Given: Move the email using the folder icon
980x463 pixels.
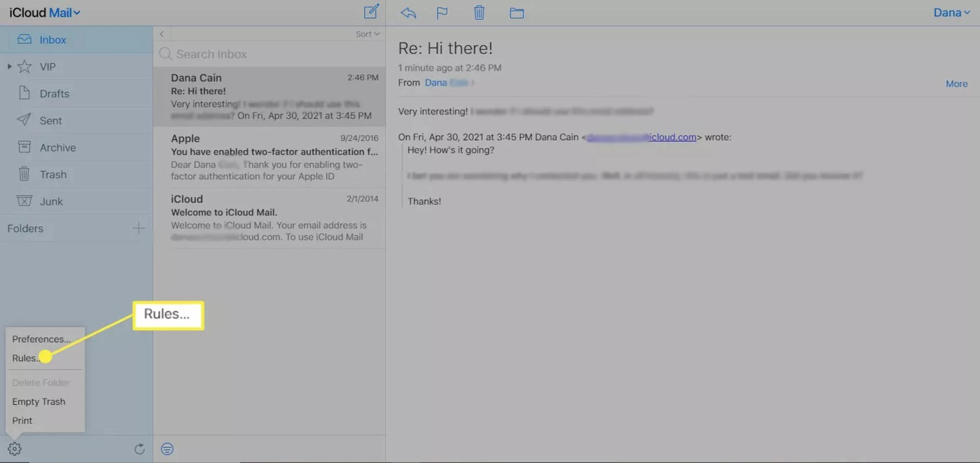Looking at the screenshot, I should tap(517, 13).
